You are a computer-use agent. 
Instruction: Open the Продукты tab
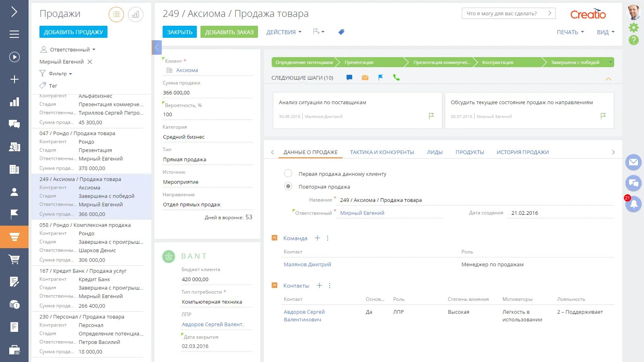[x=470, y=152]
